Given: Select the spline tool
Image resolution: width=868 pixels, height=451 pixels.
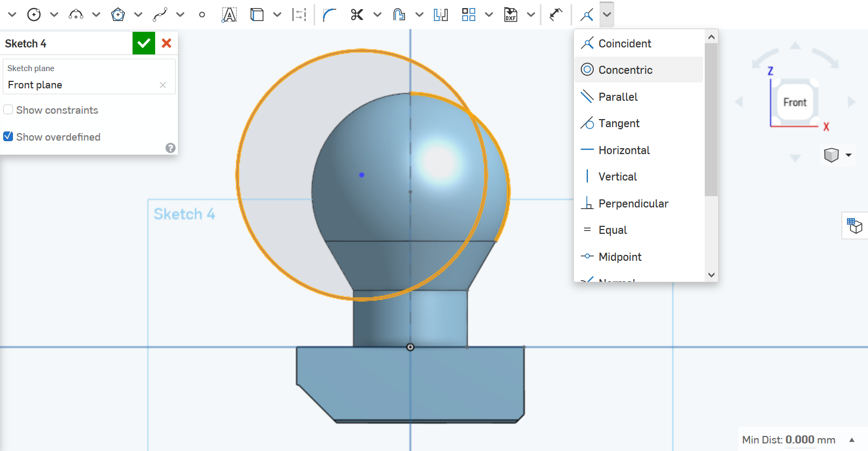Looking at the screenshot, I should click(160, 15).
